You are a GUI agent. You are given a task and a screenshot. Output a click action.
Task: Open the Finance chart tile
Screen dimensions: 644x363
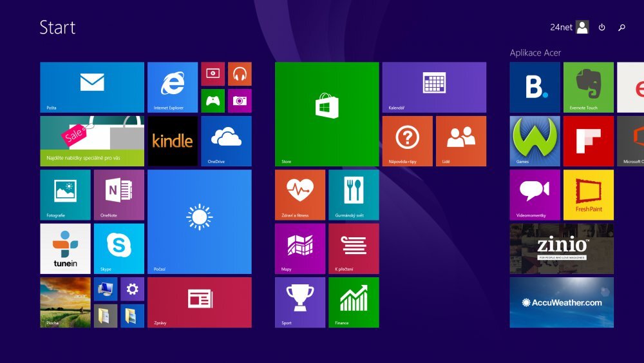point(354,302)
